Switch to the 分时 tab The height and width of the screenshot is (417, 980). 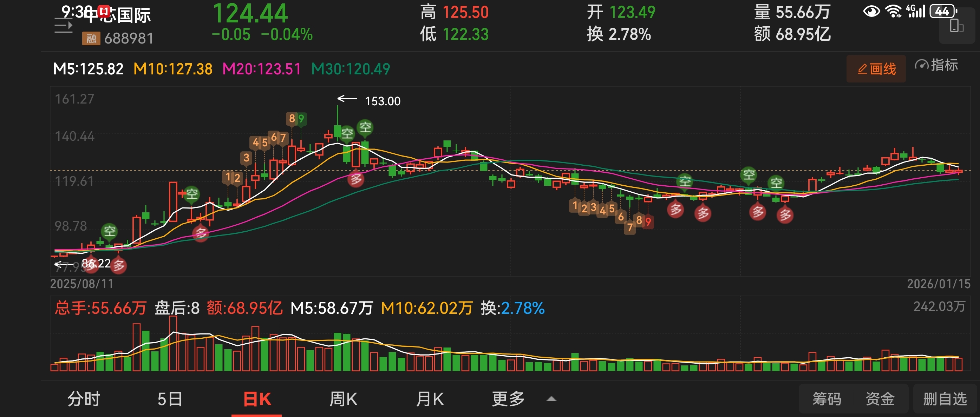pyautogui.click(x=84, y=399)
